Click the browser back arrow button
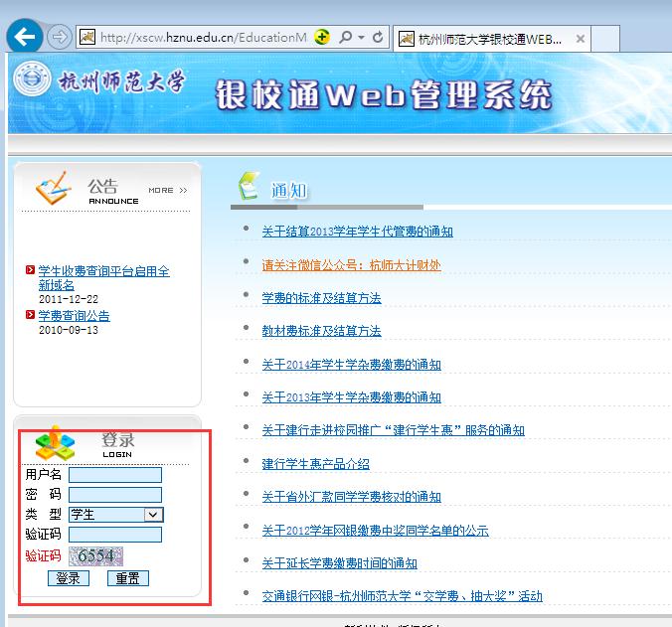This screenshot has height=627, width=672. point(24,37)
